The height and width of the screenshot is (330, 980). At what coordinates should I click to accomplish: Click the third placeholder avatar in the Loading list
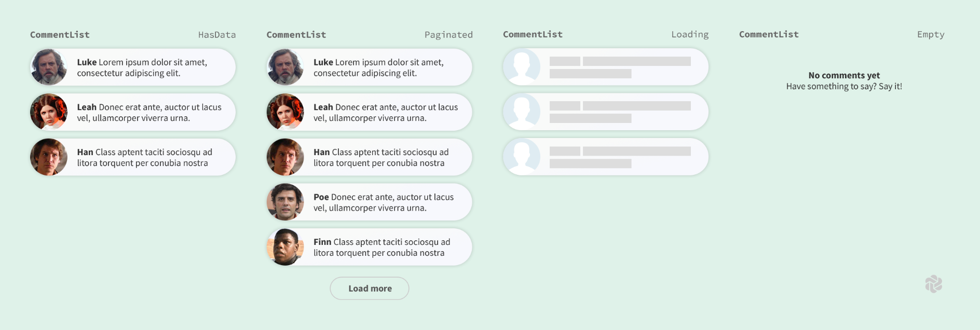(x=522, y=157)
